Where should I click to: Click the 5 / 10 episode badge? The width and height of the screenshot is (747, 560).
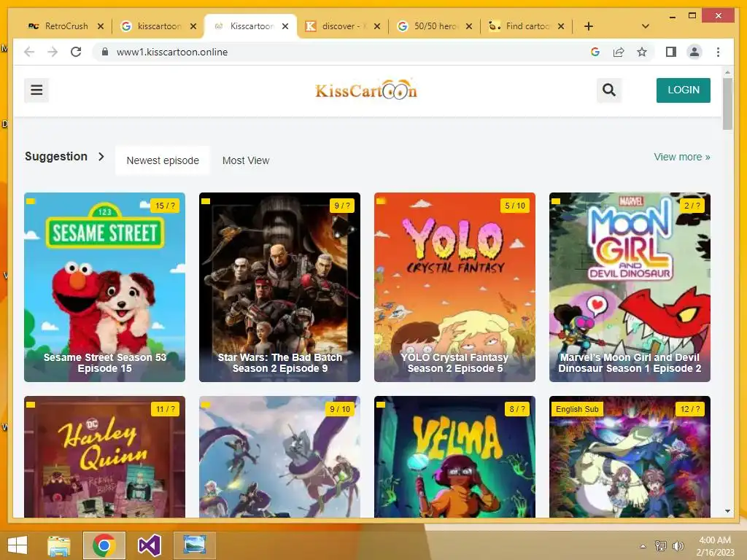coord(515,206)
